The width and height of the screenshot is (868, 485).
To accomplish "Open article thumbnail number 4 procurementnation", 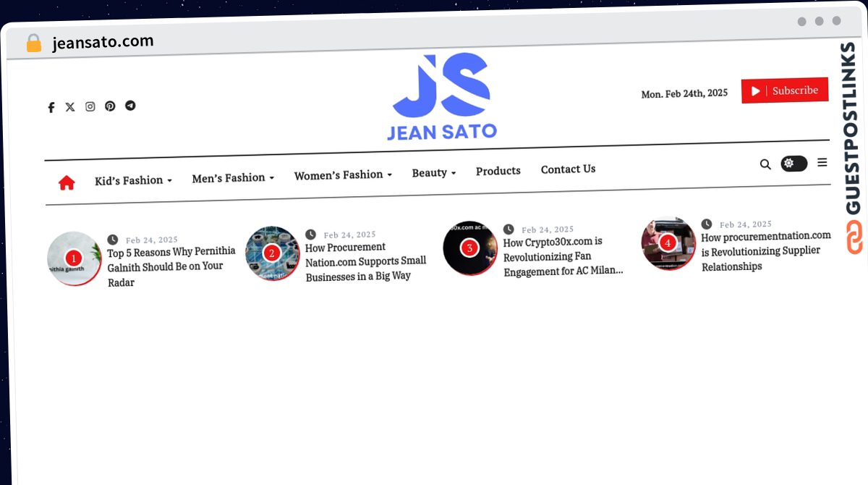I will pyautogui.click(x=668, y=243).
